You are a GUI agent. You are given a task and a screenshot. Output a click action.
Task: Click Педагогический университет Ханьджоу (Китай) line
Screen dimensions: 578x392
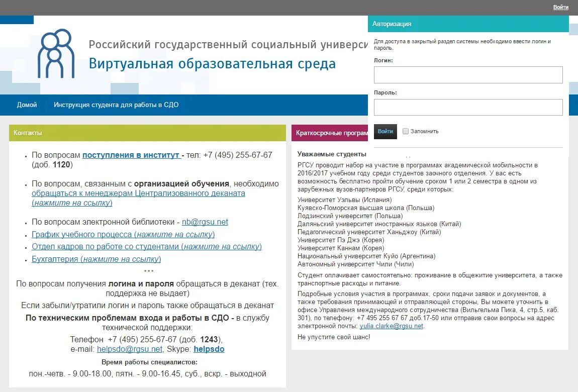click(369, 232)
